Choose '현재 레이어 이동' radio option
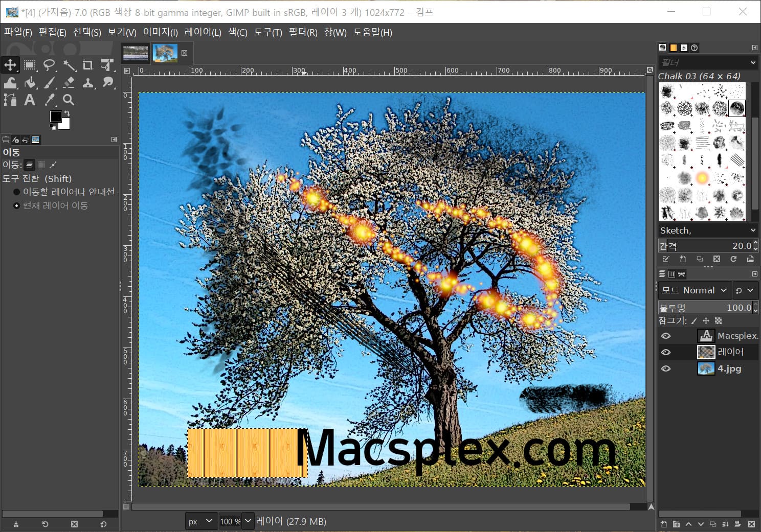Screen dimensions: 761x532 coord(50,205)
